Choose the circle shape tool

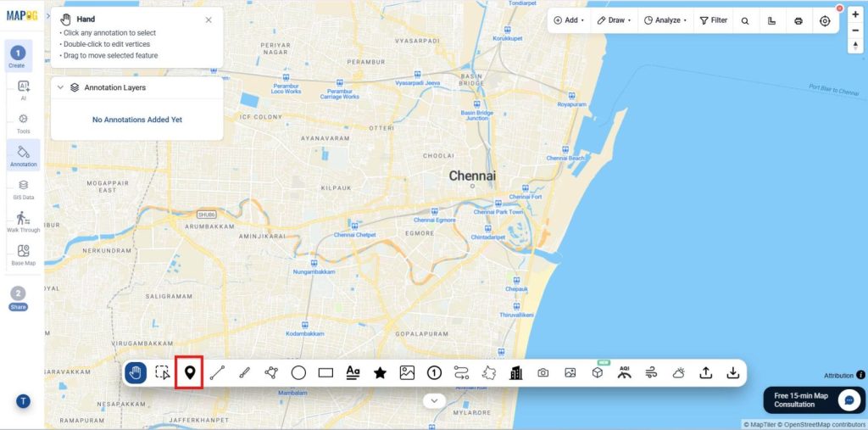click(x=298, y=373)
